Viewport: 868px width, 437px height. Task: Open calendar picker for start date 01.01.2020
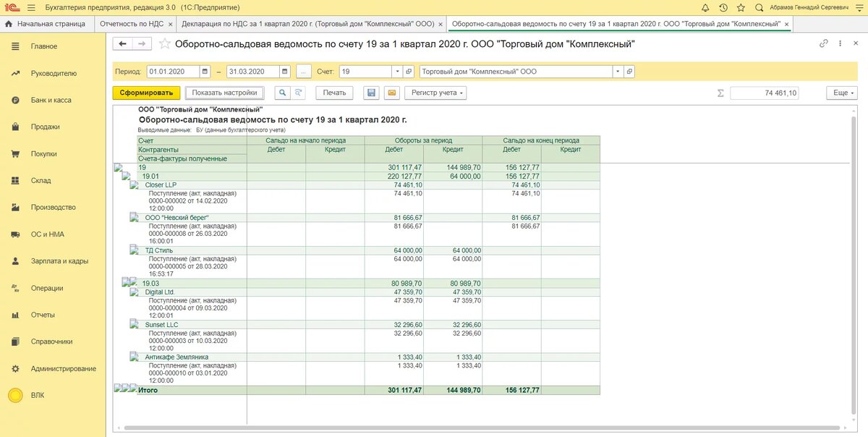click(x=205, y=72)
